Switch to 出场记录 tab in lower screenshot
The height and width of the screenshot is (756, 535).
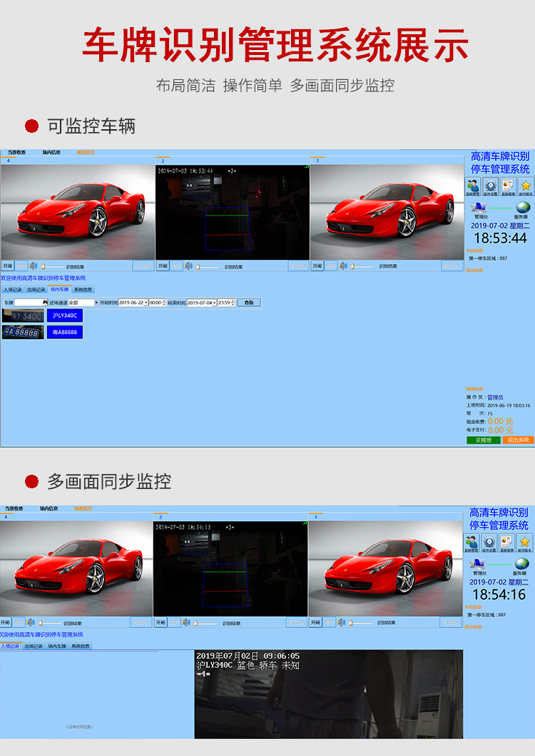(x=34, y=646)
